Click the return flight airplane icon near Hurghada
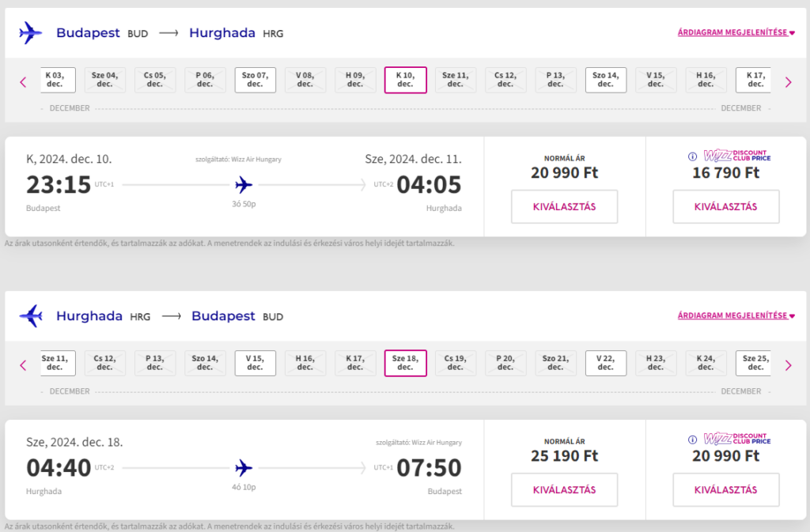This screenshot has height=532, width=810. pos(31,315)
